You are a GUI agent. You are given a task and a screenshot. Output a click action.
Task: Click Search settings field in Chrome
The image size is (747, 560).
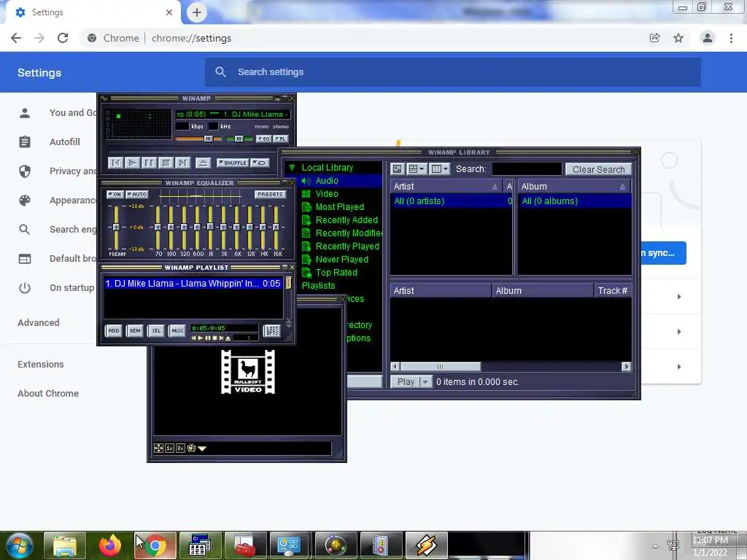coord(452,72)
